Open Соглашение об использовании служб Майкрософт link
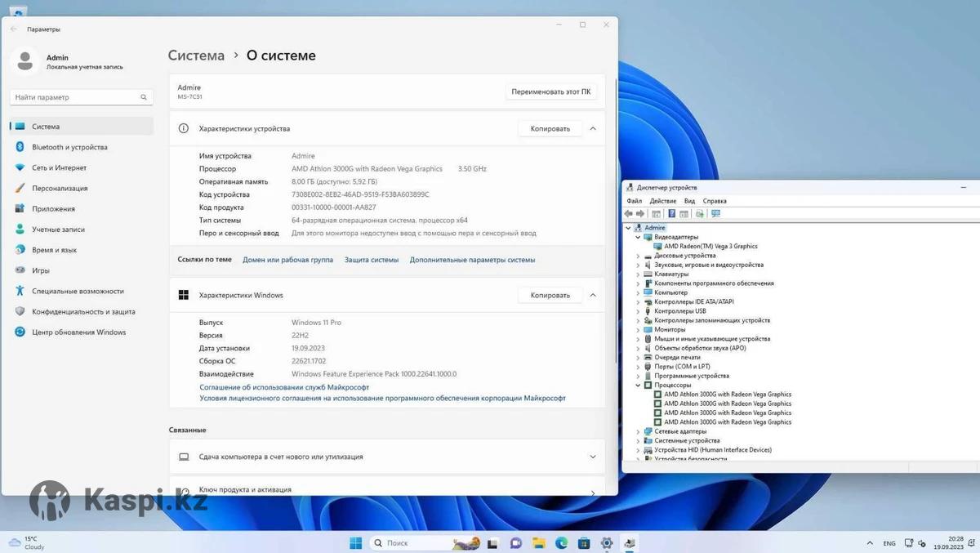Image resolution: width=980 pixels, height=553 pixels. (x=284, y=387)
